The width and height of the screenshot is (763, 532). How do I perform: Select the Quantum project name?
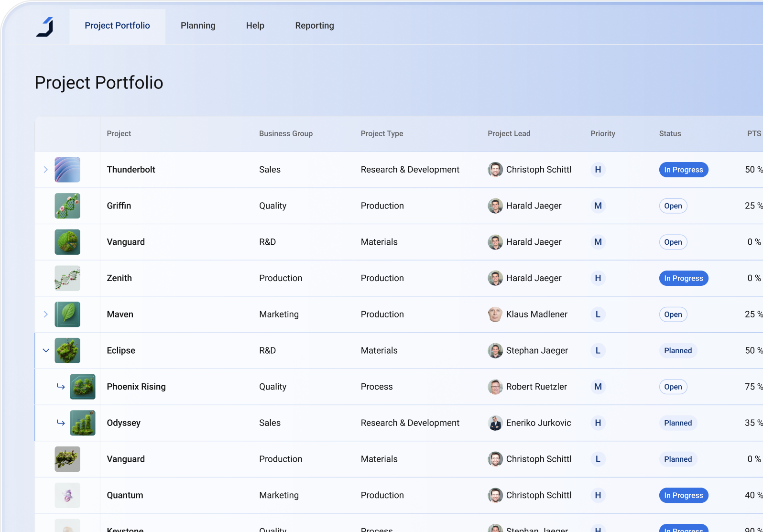[125, 495]
